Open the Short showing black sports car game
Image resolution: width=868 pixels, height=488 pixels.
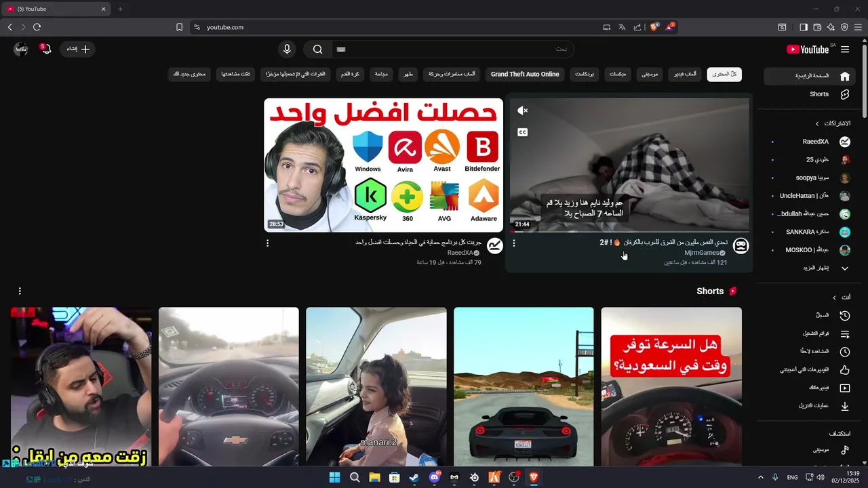coord(524,387)
